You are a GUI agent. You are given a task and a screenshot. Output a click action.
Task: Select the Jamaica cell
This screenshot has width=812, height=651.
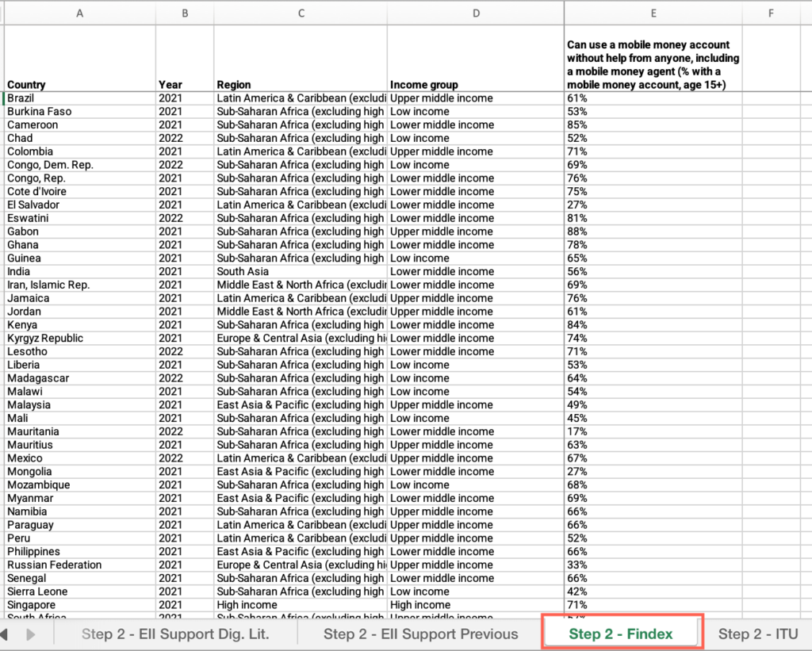(80, 298)
